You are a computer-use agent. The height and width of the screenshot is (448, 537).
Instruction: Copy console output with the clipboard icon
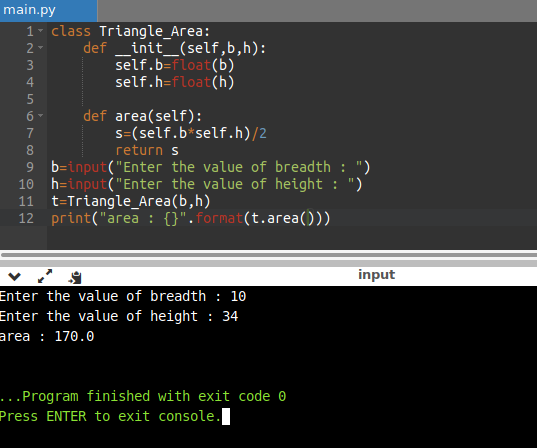tap(75, 277)
